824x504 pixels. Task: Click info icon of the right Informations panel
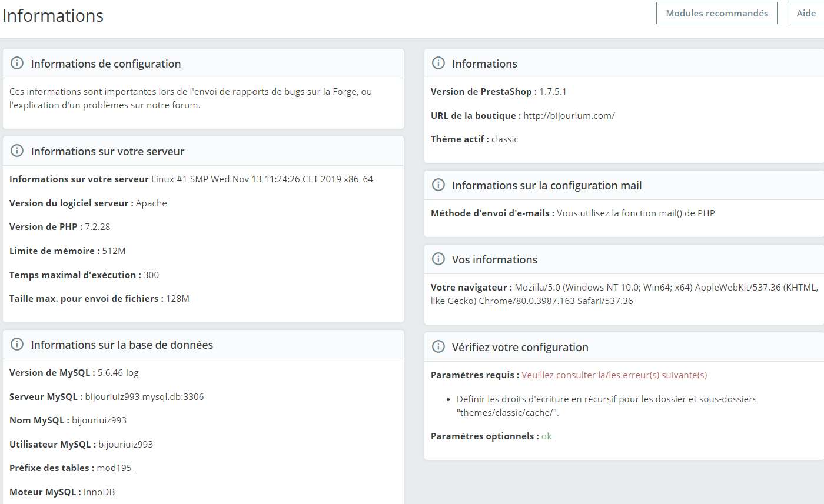[x=438, y=64]
